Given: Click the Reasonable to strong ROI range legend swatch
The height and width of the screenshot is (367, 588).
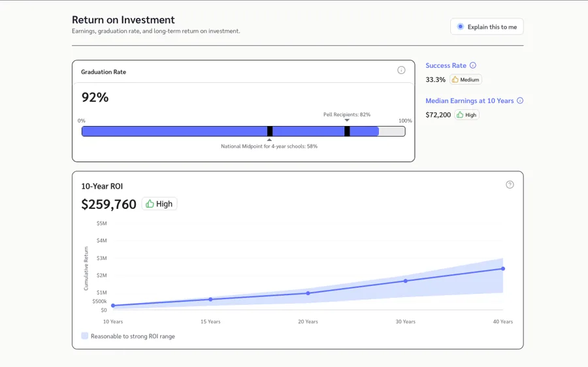Looking at the screenshot, I should click(85, 336).
